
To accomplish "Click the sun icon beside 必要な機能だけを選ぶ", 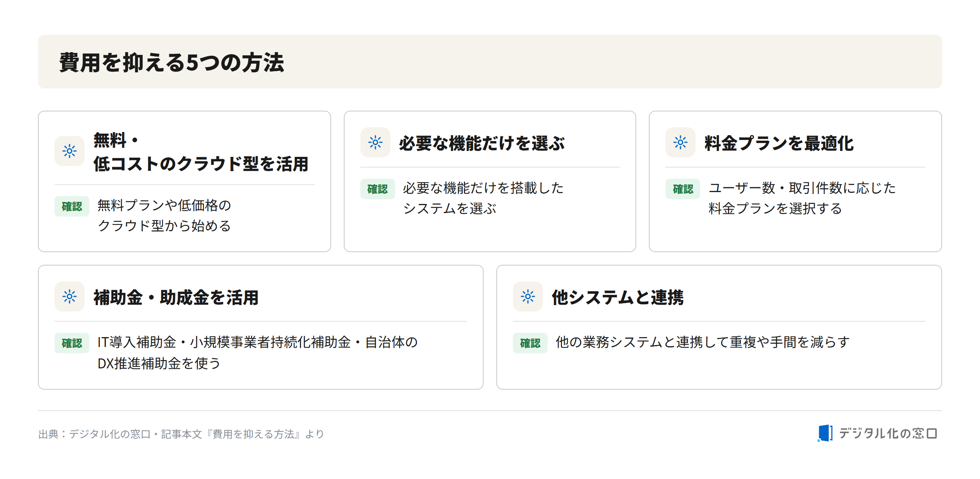I will click(375, 142).
